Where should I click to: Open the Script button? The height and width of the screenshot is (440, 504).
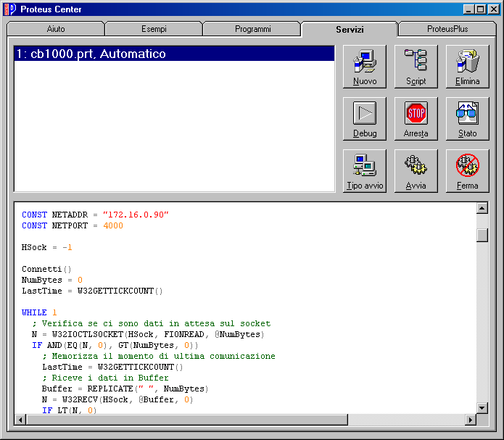[416, 67]
